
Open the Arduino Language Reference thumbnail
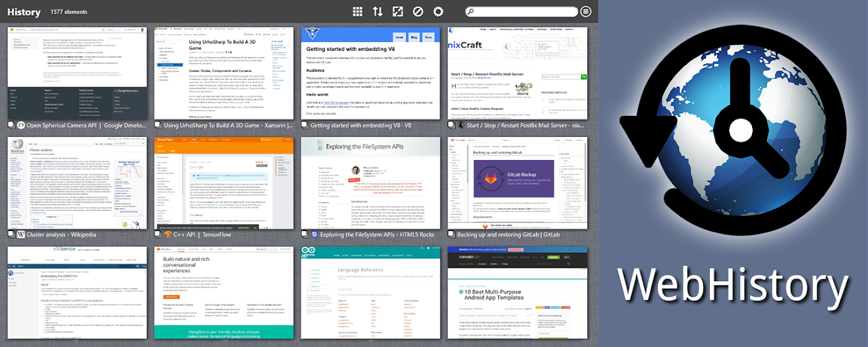(370, 293)
